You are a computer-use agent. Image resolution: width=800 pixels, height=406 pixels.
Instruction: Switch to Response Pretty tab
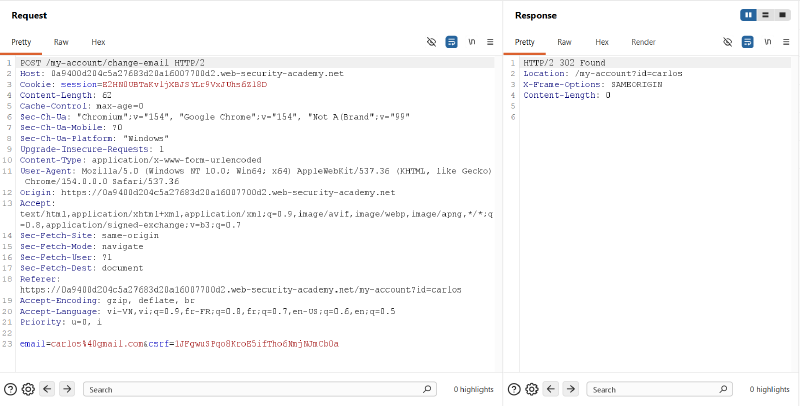pyautogui.click(x=524, y=42)
